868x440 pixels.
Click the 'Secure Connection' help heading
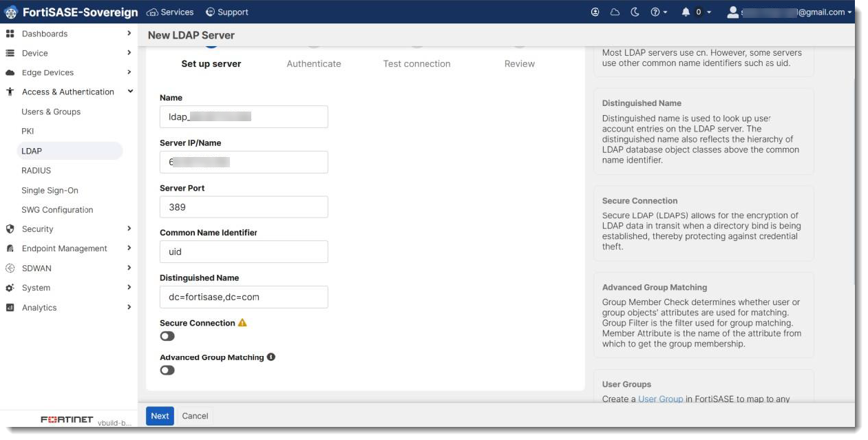(639, 201)
